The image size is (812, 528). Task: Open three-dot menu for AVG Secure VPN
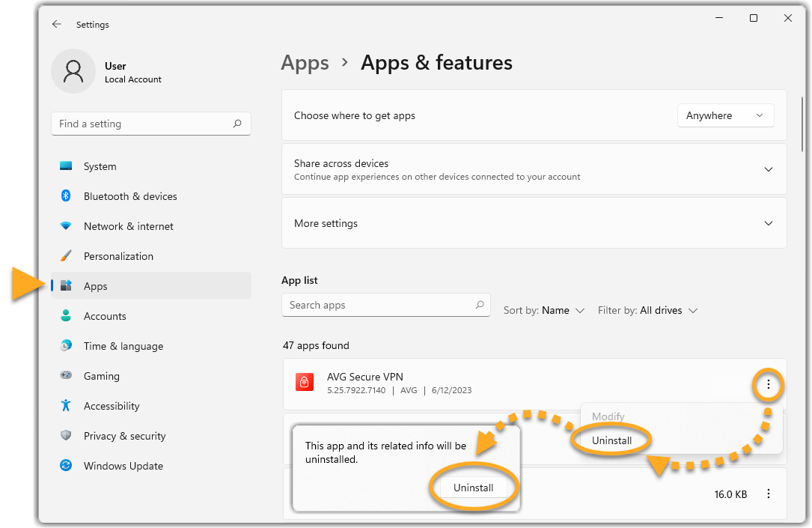coord(768,386)
